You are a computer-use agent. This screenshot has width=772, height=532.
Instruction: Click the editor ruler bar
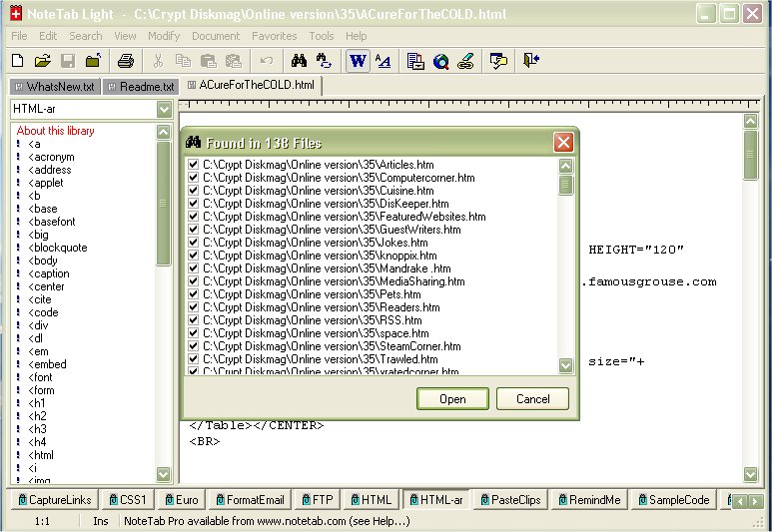coord(469,104)
